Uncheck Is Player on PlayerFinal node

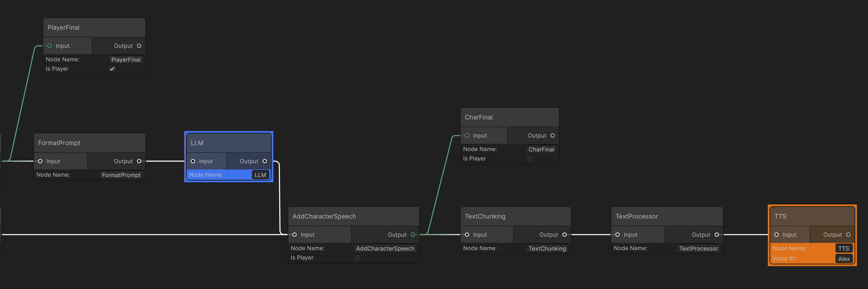click(x=112, y=69)
